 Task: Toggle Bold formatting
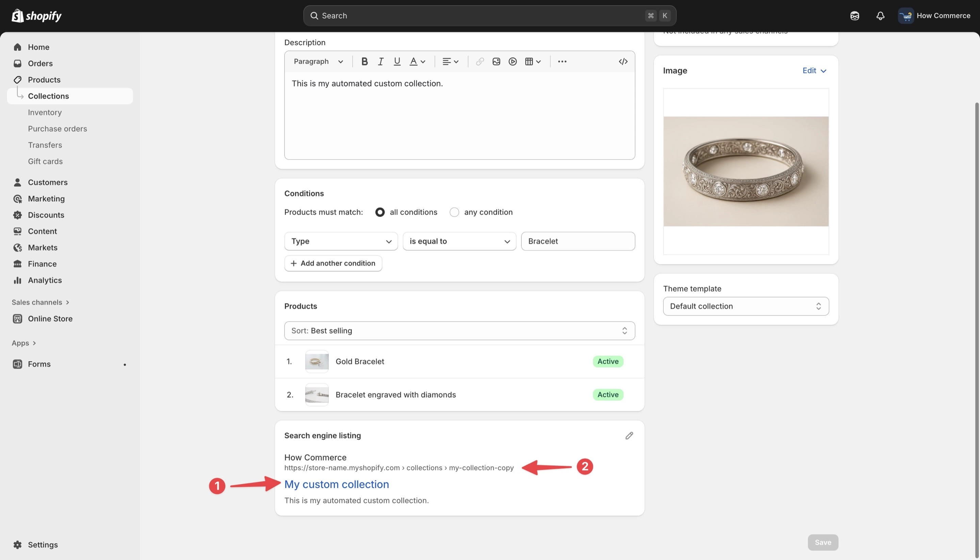pos(364,62)
